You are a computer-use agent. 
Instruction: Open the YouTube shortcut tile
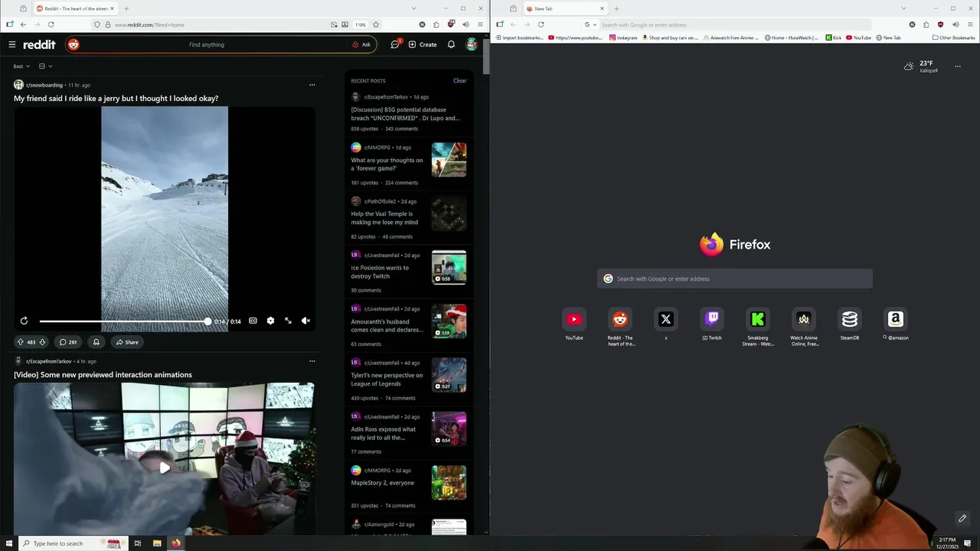point(574,319)
